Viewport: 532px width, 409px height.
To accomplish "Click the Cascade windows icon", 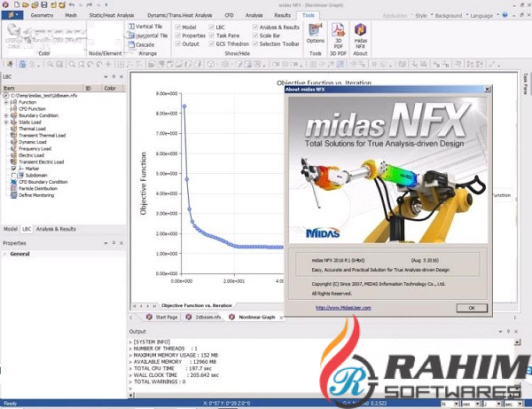I will (x=131, y=44).
